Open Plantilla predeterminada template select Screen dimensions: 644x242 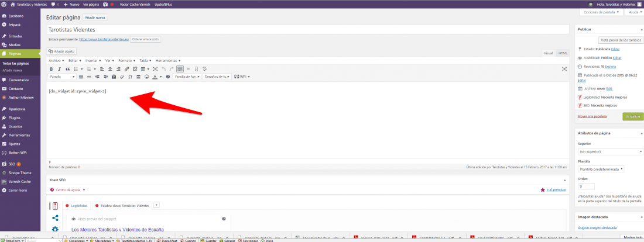(601, 169)
